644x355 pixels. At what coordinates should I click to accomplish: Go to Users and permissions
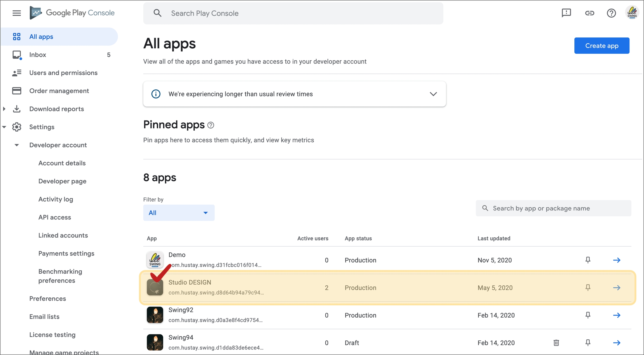click(x=63, y=73)
